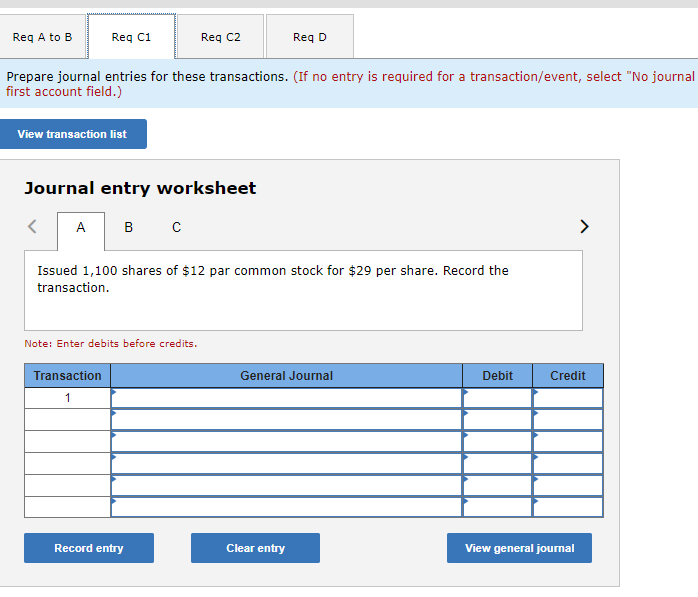Screen dimensions: 698x597
Task: Go to the Req D tab
Action: pos(310,37)
